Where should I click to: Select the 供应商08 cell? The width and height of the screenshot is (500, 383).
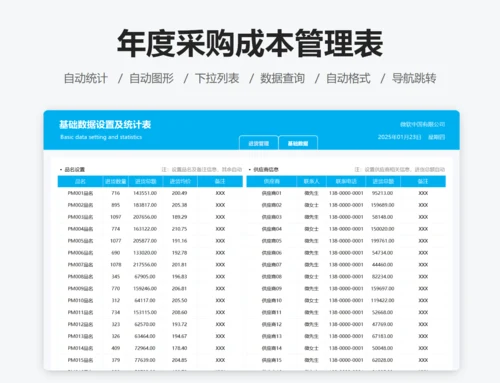pyautogui.click(x=272, y=277)
